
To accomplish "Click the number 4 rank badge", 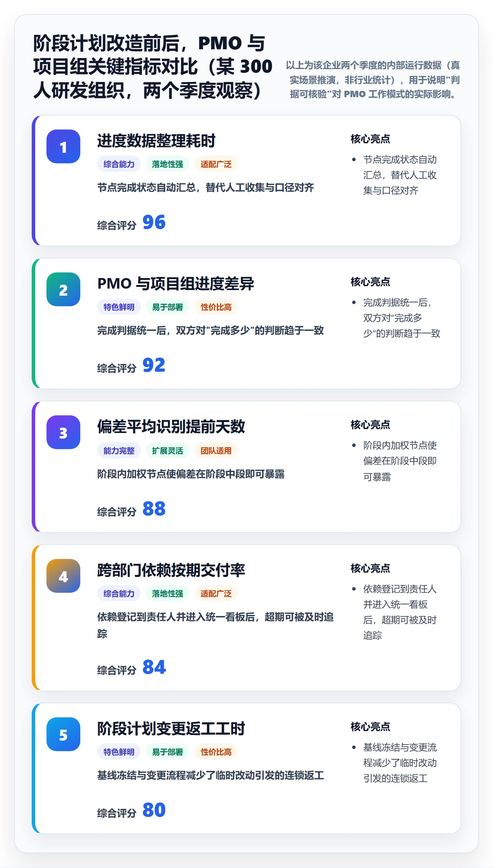I will [x=63, y=576].
